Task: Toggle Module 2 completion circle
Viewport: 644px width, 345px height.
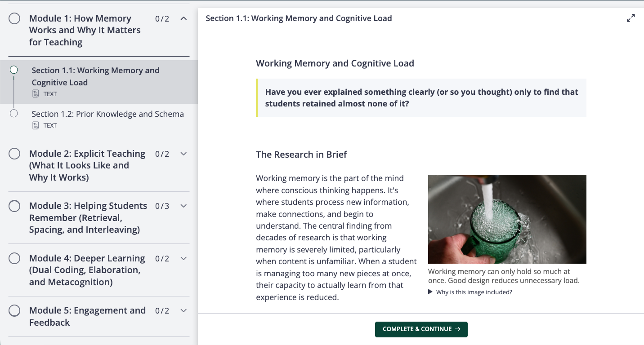Action: (x=14, y=154)
